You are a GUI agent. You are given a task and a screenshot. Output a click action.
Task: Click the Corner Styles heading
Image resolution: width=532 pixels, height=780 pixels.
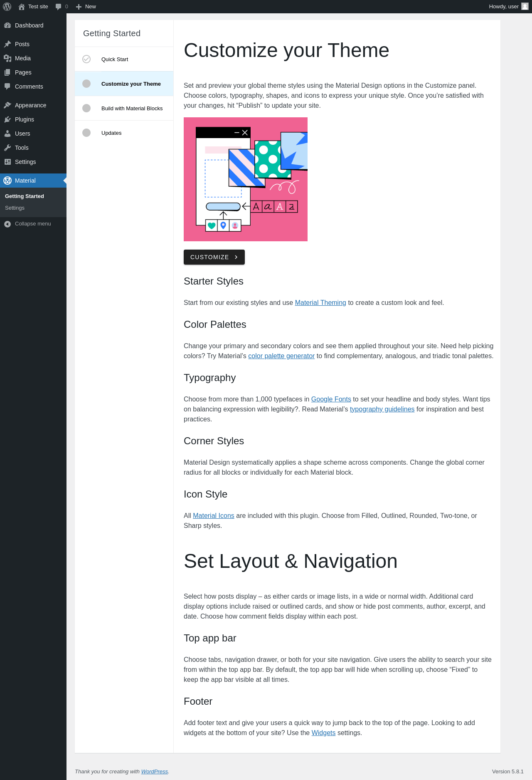coord(214,441)
